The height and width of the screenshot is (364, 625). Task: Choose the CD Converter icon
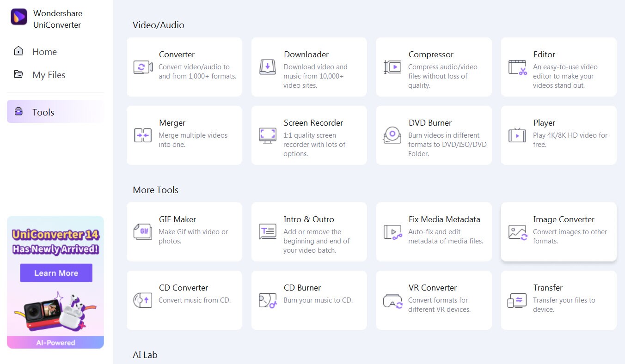(x=143, y=300)
